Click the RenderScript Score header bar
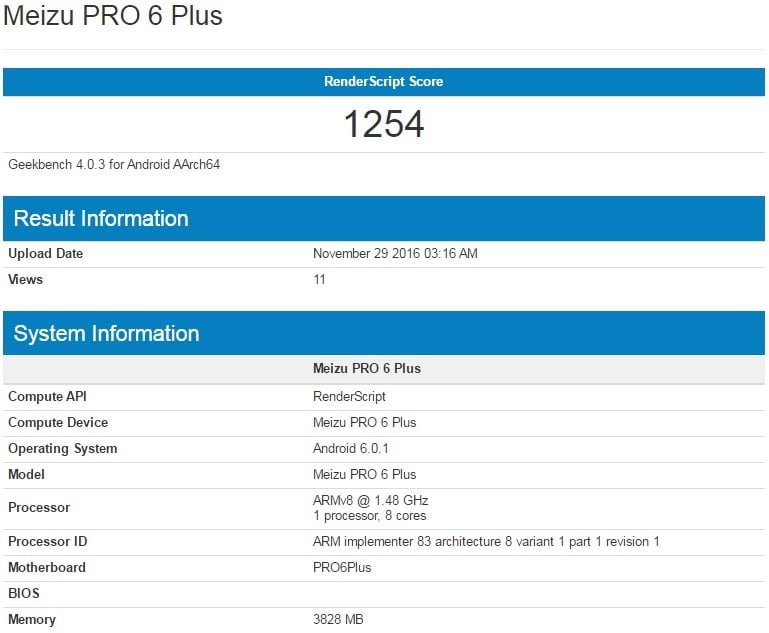Image resolution: width=769 pixels, height=633 pixels. tap(384, 81)
